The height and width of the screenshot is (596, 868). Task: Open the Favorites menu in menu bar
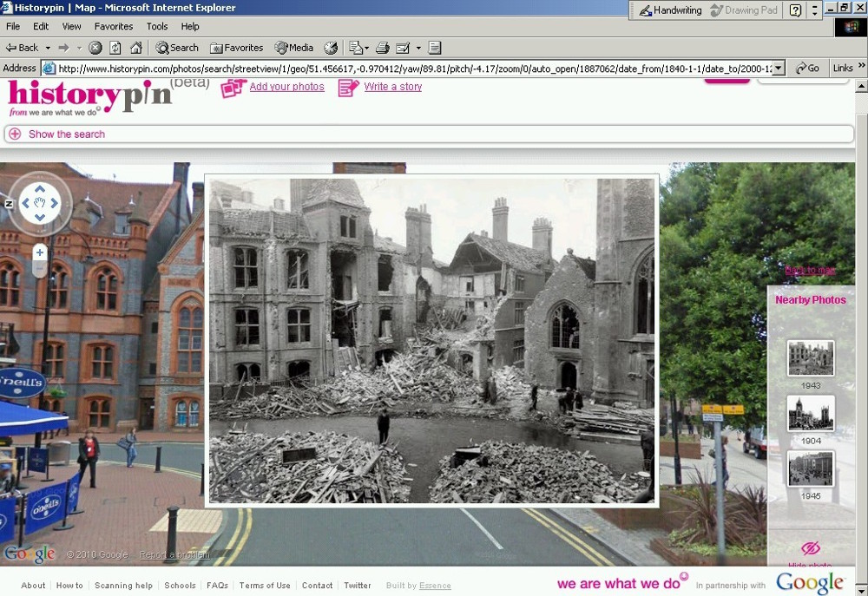[x=114, y=27]
